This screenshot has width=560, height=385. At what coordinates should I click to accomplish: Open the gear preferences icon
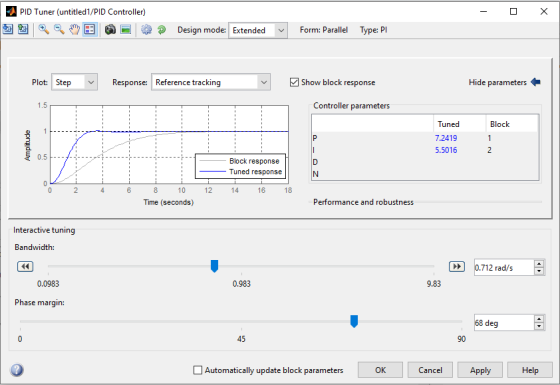coord(146,30)
